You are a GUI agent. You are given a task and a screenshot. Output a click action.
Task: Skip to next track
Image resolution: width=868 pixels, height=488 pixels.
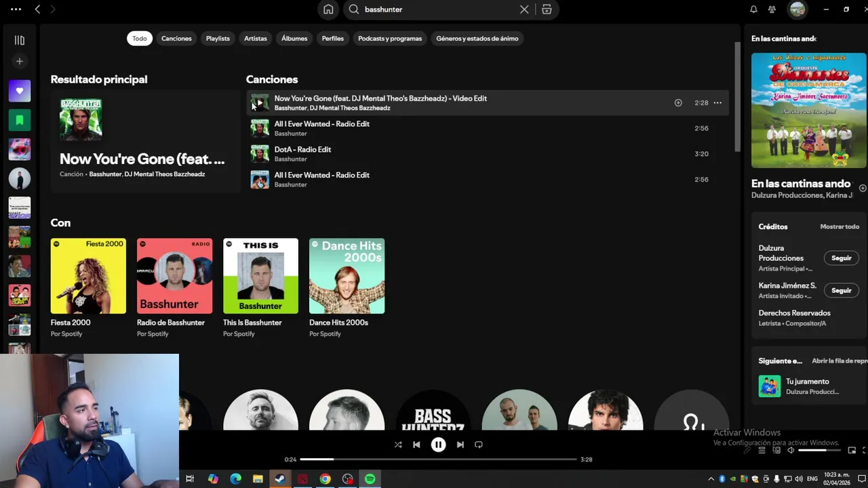click(460, 445)
